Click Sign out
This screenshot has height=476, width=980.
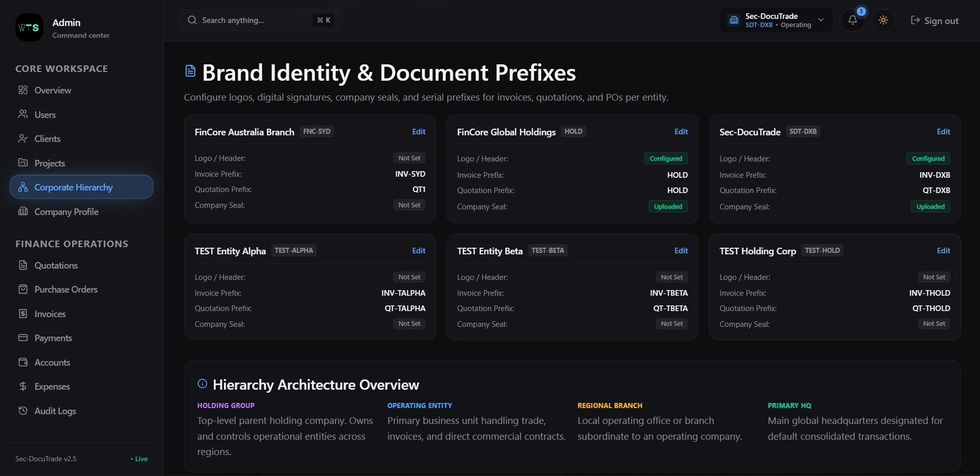(x=935, y=20)
